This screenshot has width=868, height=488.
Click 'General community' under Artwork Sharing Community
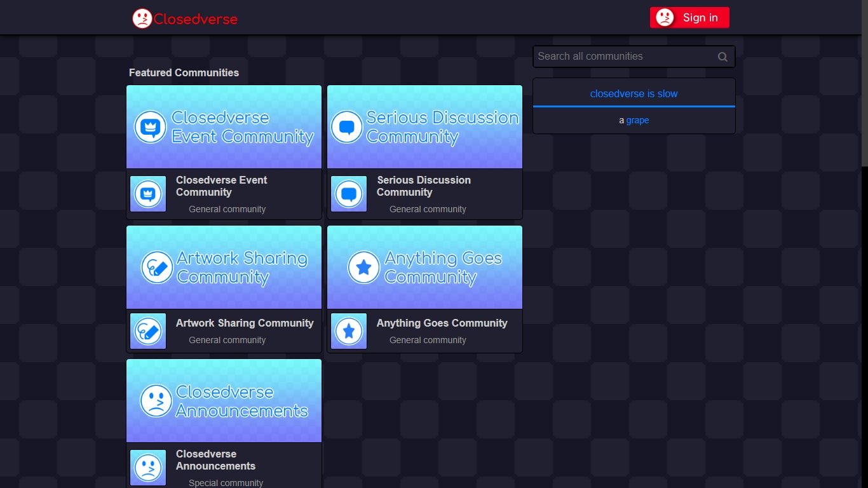pos(227,340)
